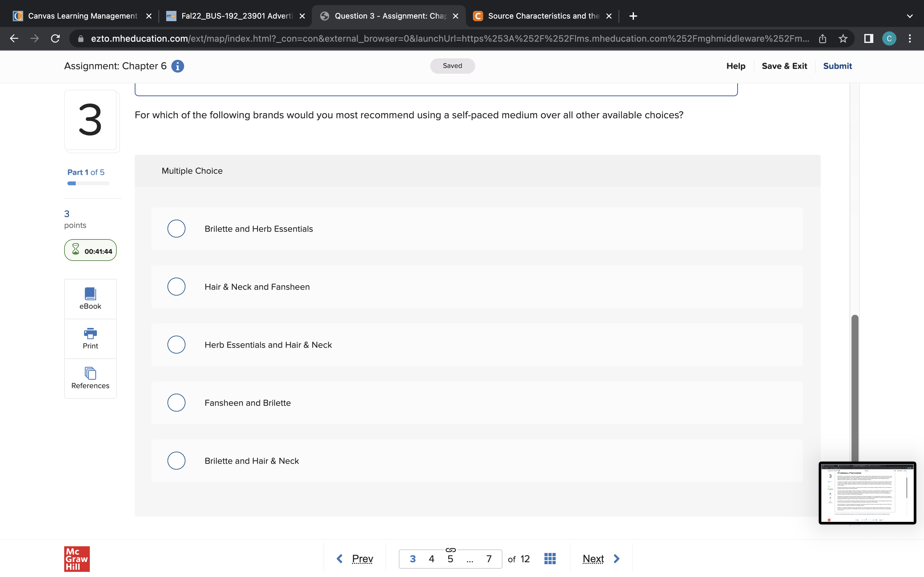Expand the tab search chevron
The width and height of the screenshot is (924, 577).
910,16
